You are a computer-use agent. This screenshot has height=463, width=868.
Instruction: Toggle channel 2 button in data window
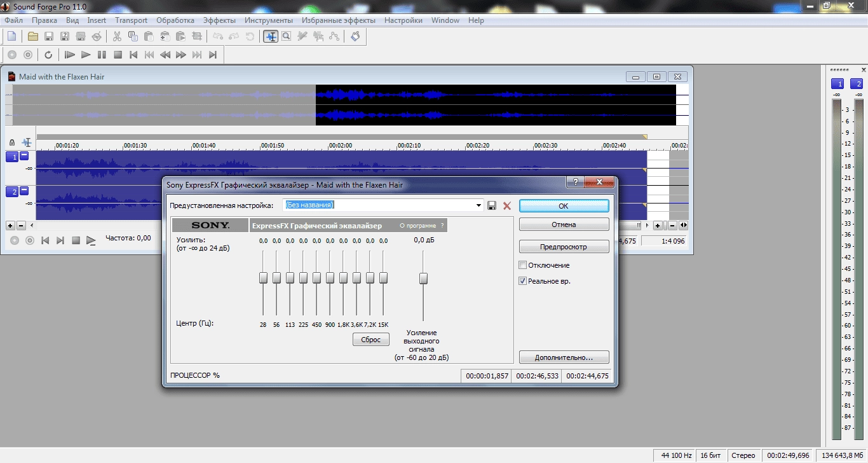pyautogui.click(x=12, y=192)
